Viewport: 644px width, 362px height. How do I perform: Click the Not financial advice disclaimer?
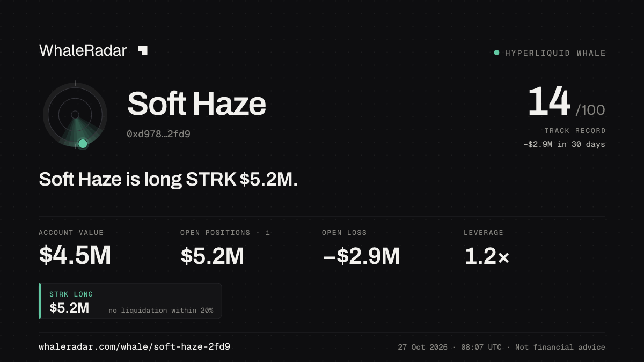560,348
